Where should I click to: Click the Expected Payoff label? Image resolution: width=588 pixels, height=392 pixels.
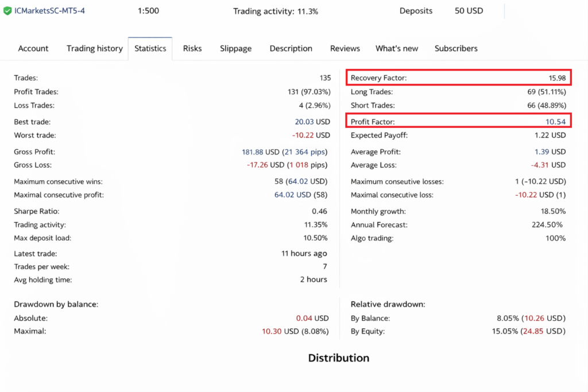(x=379, y=135)
